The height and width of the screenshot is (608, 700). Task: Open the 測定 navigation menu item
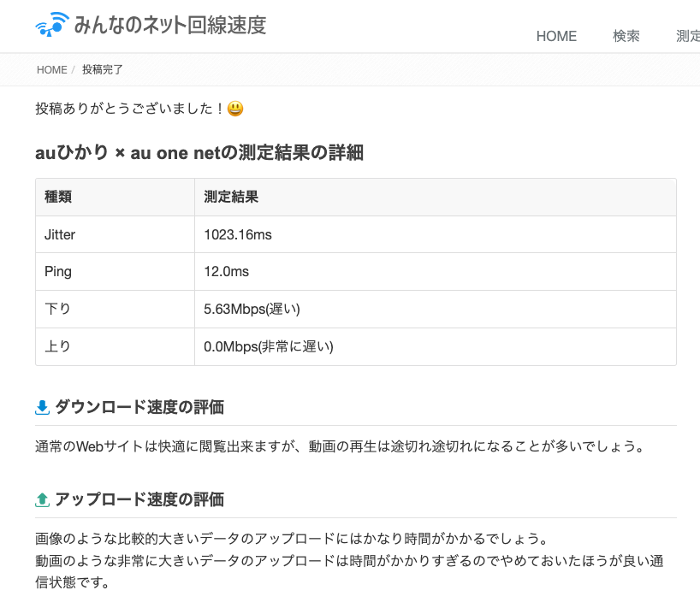tap(687, 36)
